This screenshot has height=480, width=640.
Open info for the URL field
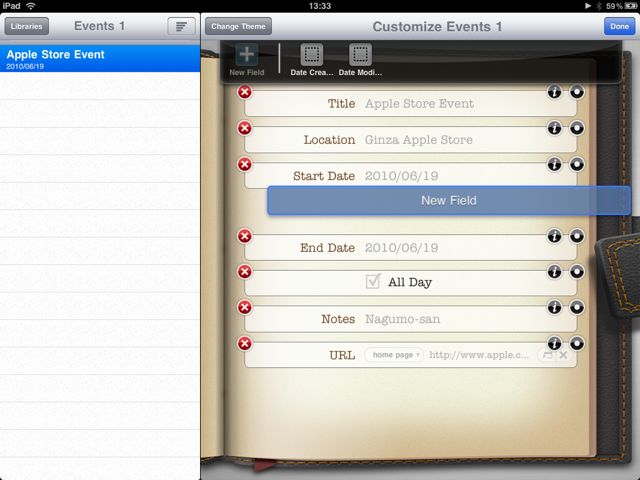[x=554, y=344]
